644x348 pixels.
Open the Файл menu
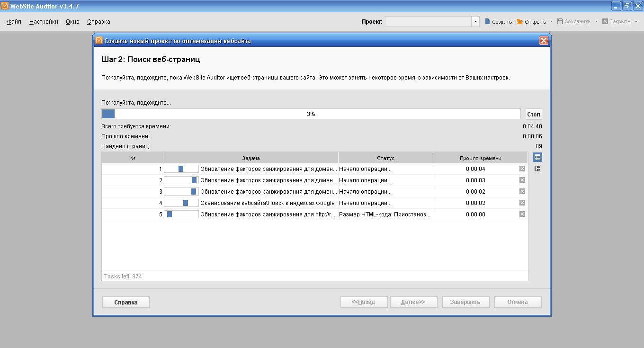click(14, 21)
